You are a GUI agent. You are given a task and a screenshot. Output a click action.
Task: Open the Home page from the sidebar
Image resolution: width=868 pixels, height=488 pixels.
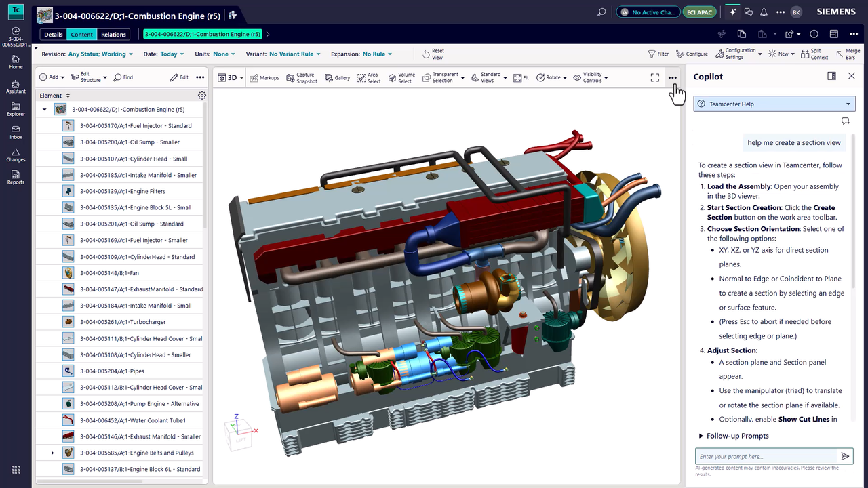(16, 62)
